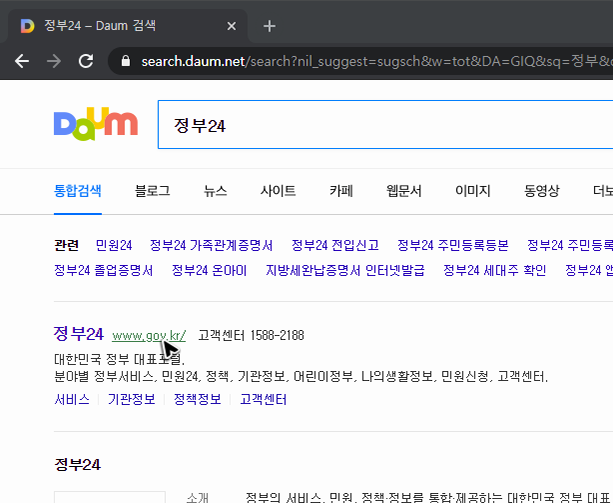
Task: Click related search 정부24 온아이
Action: pos(209,270)
